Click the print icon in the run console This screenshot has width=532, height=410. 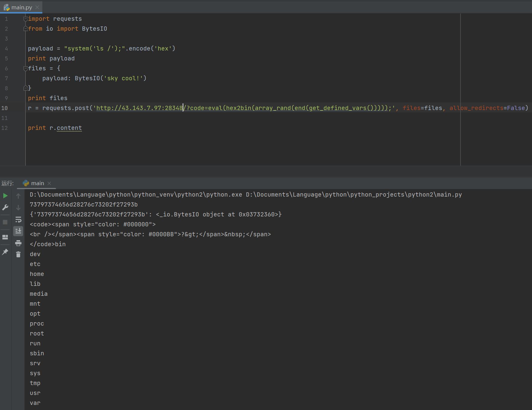click(x=18, y=243)
